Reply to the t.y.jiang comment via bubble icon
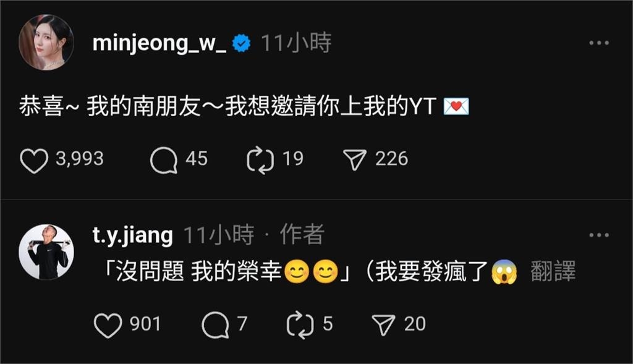 [215, 325]
